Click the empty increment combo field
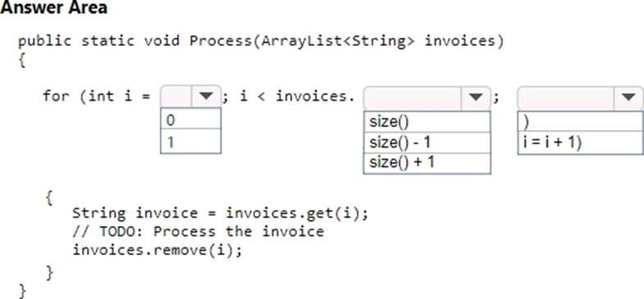Viewport: 644px width, 299px height. pyautogui.click(x=565, y=97)
